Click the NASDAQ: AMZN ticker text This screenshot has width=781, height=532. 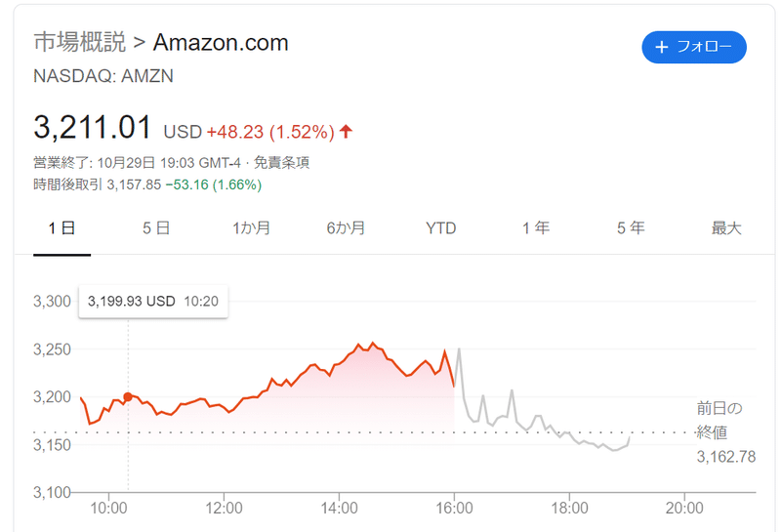click(x=103, y=76)
